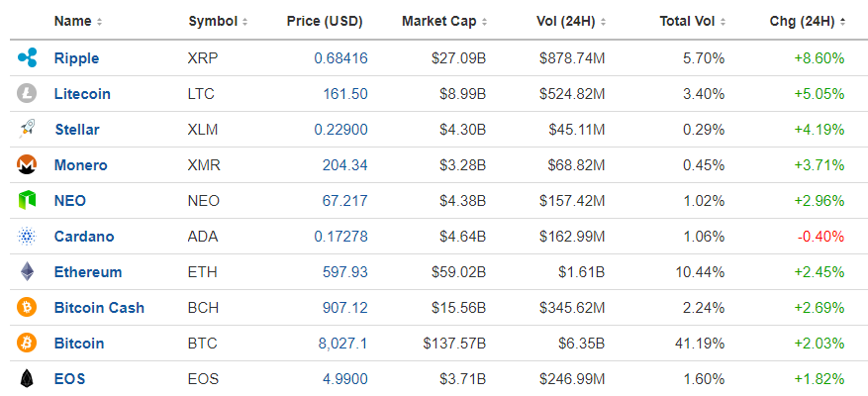
Task: Click the Price (USD) column header
Action: tap(325, 22)
